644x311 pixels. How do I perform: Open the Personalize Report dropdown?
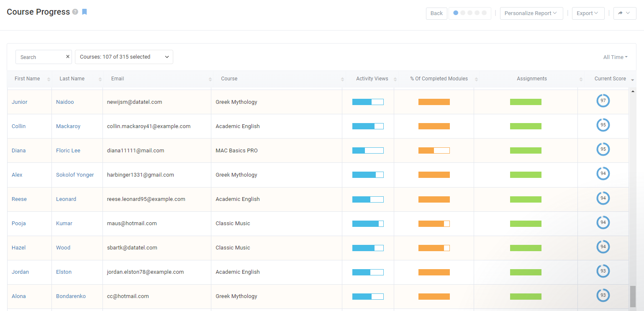click(531, 13)
